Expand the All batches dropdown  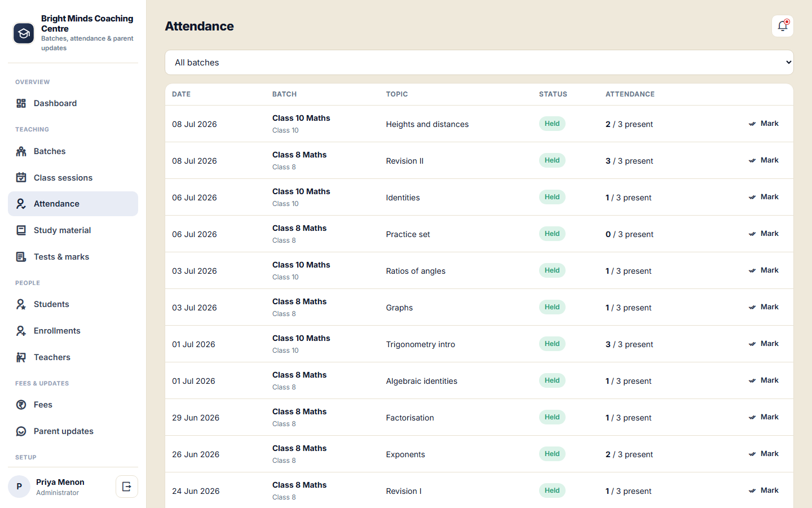(x=479, y=63)
